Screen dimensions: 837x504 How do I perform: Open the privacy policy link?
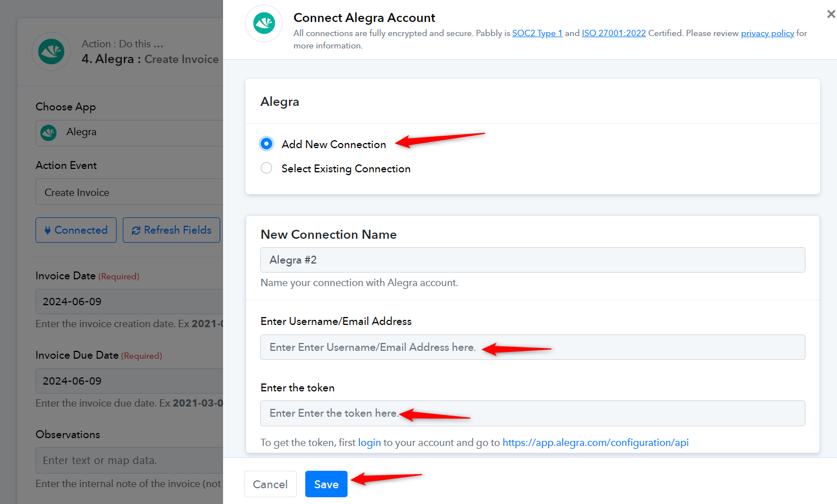tap(767, 33)
